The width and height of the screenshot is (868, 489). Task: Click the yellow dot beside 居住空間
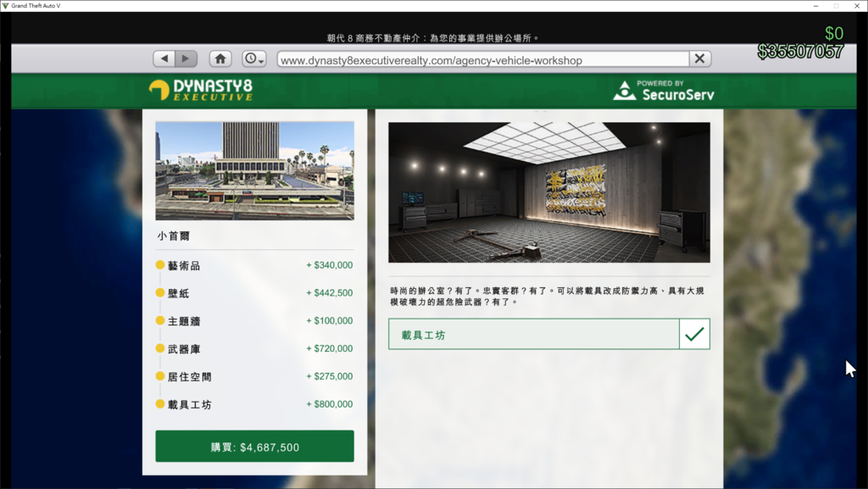pos(160,376)
